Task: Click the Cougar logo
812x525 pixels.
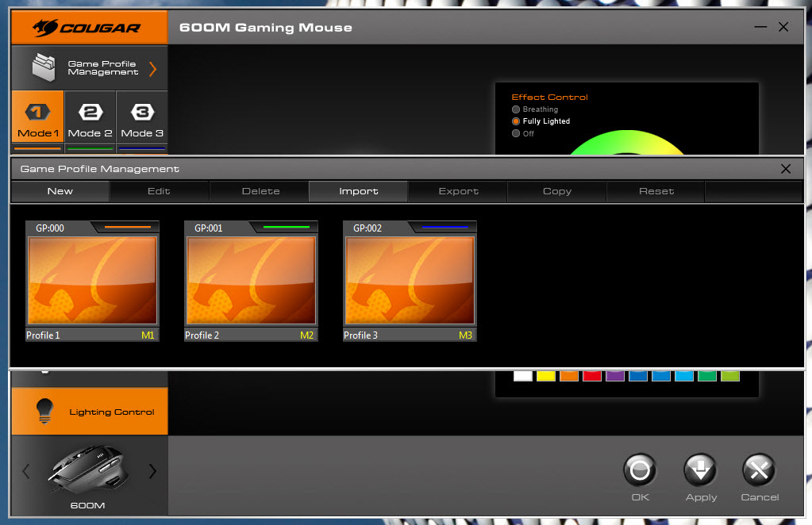Action: [x=87, y=28]
